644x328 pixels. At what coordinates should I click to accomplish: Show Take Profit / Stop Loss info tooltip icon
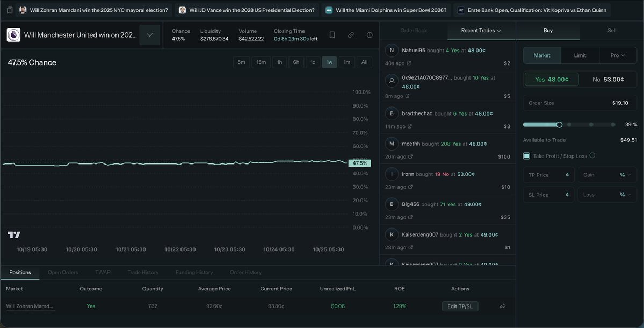[592, 155]
